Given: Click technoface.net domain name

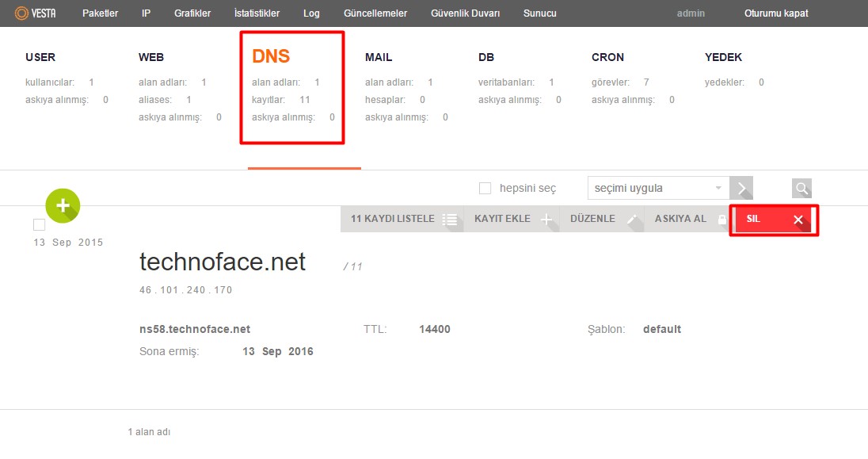Looking at the screenshot, I should [223, 262].
